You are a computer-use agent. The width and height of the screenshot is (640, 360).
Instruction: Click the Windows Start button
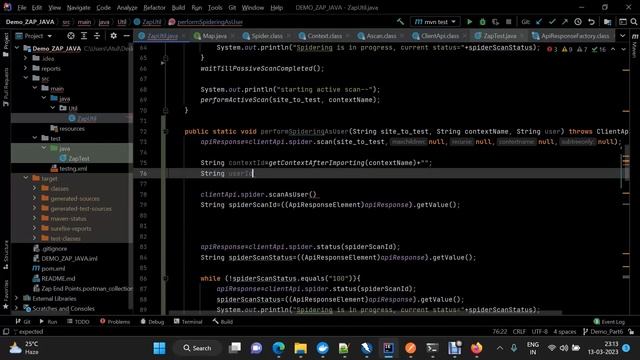point(159,348)
